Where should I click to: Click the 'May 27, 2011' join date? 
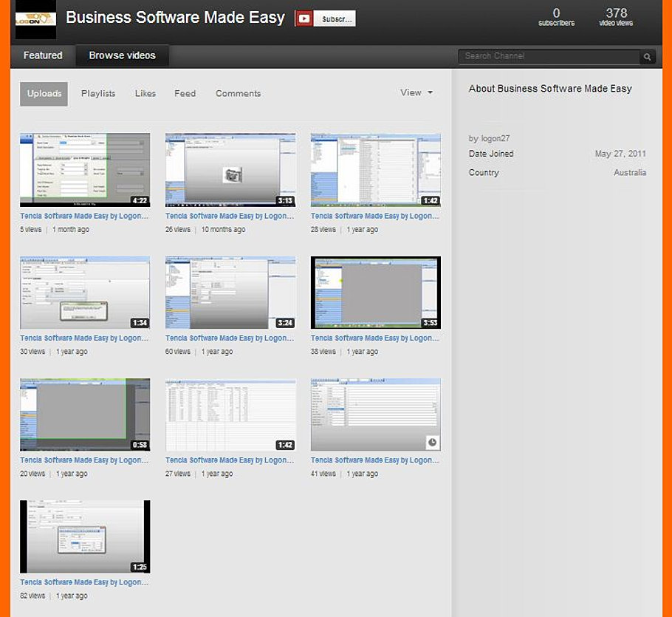pos(620,154)
